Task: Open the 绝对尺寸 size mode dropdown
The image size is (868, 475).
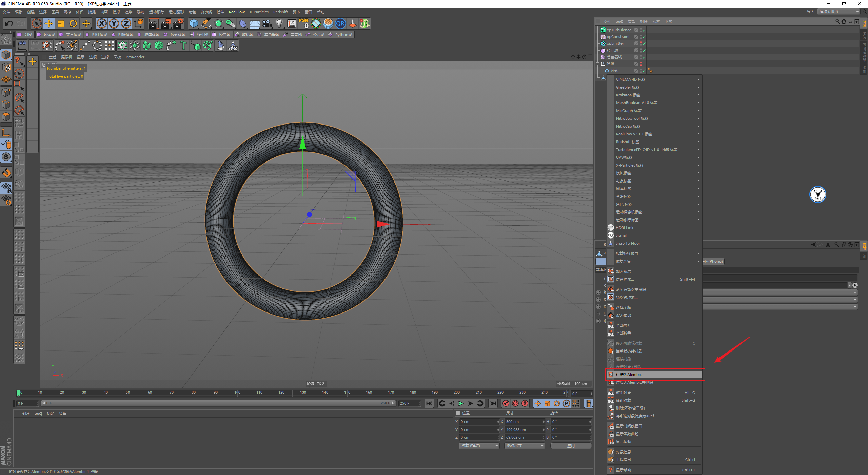Action: 525,445
